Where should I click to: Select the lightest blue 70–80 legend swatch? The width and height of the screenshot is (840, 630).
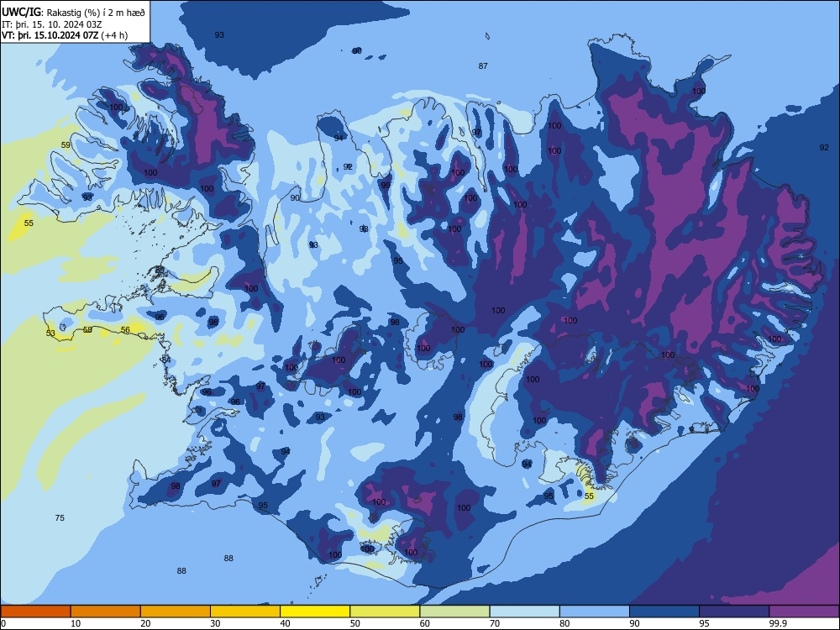524,612
